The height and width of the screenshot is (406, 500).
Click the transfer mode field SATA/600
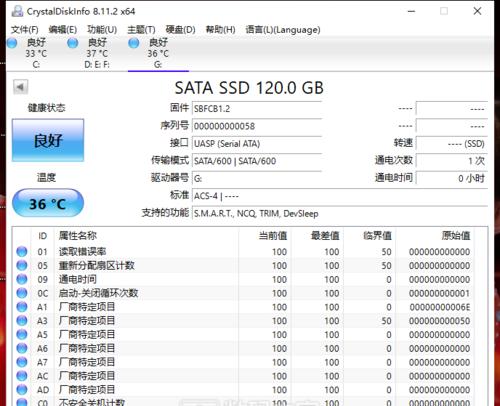pyautogui.click(x=257, y=161)
